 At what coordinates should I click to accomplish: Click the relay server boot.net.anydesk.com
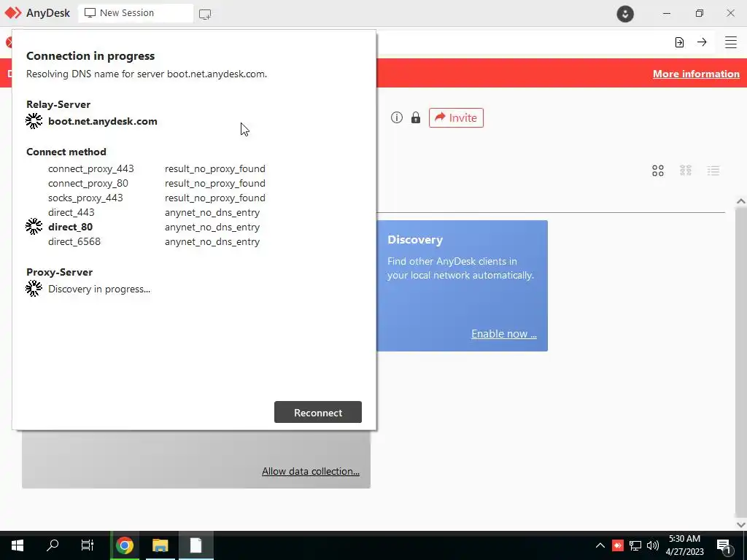point(102,121)
